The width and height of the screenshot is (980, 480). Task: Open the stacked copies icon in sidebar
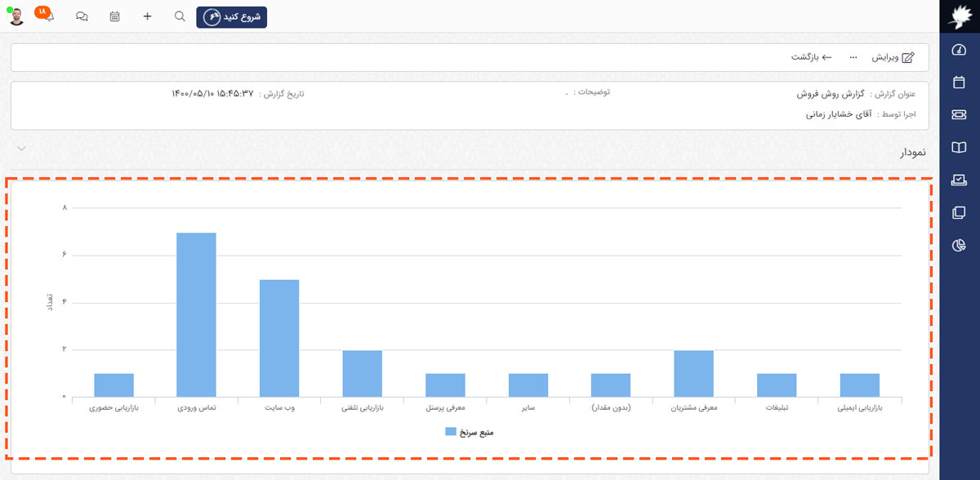tap(960, 213)
